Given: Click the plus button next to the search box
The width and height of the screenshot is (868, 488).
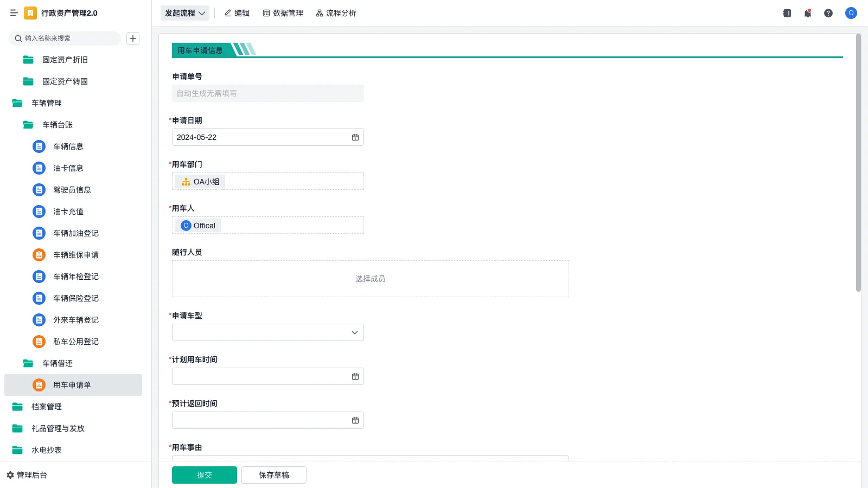Looking at the screenshot, I should pos(133,38).
